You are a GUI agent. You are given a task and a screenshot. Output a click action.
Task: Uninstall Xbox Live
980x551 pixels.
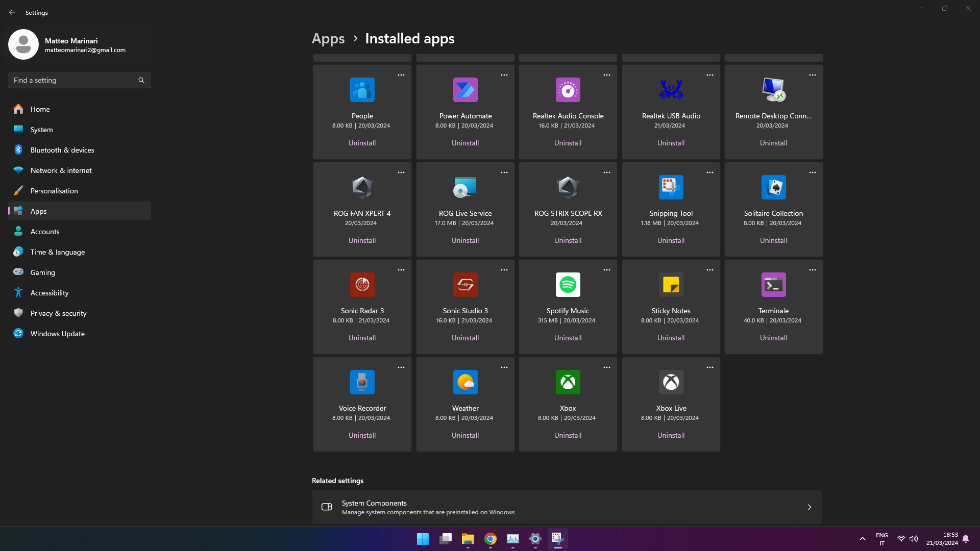[x=671, y=435]
